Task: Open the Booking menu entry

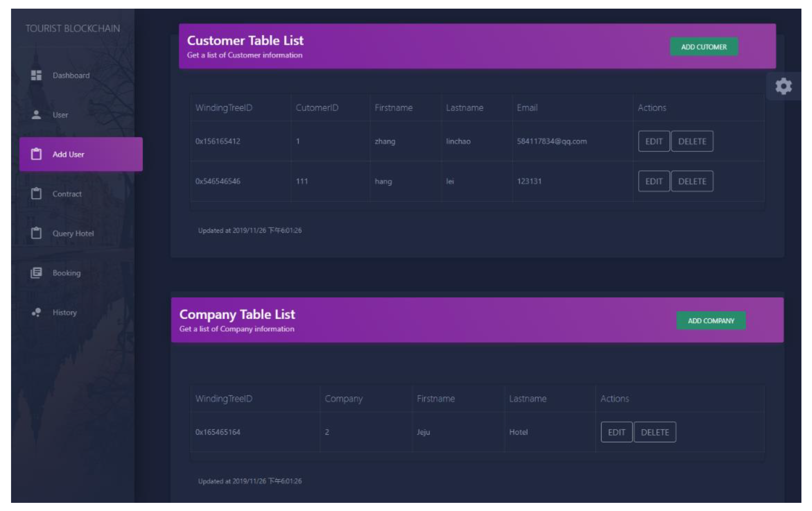Action: coord(66,273)
